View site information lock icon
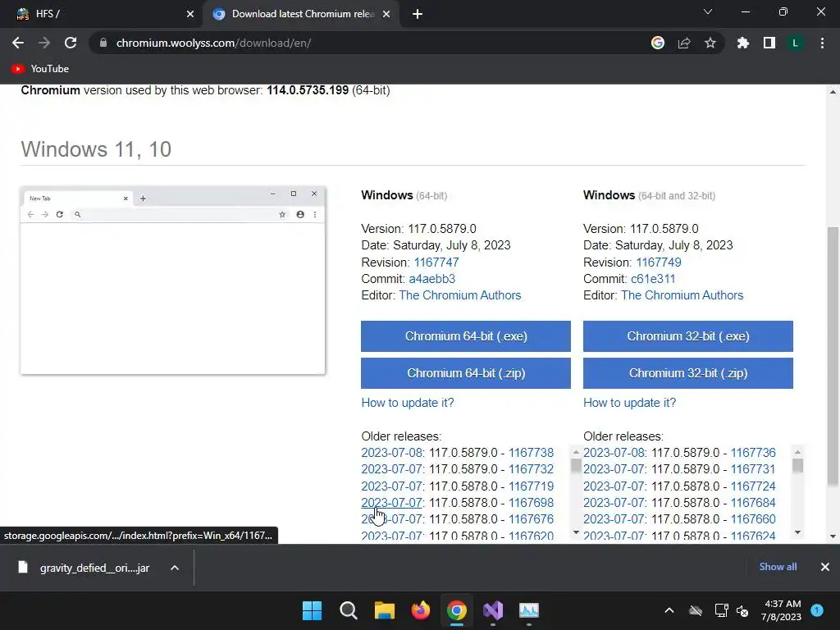The height and width of the screenshot is (630, 840). click(103, 43)
